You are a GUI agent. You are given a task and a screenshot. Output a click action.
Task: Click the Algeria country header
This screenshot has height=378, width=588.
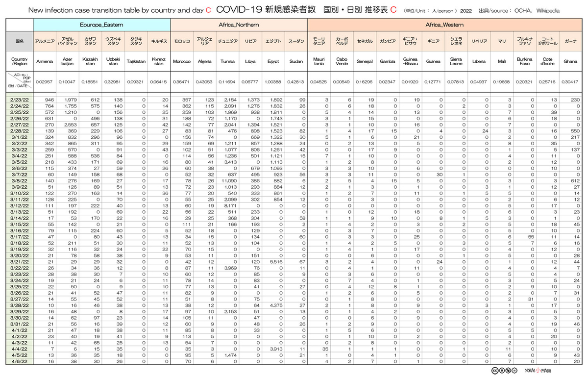(204, 62)
